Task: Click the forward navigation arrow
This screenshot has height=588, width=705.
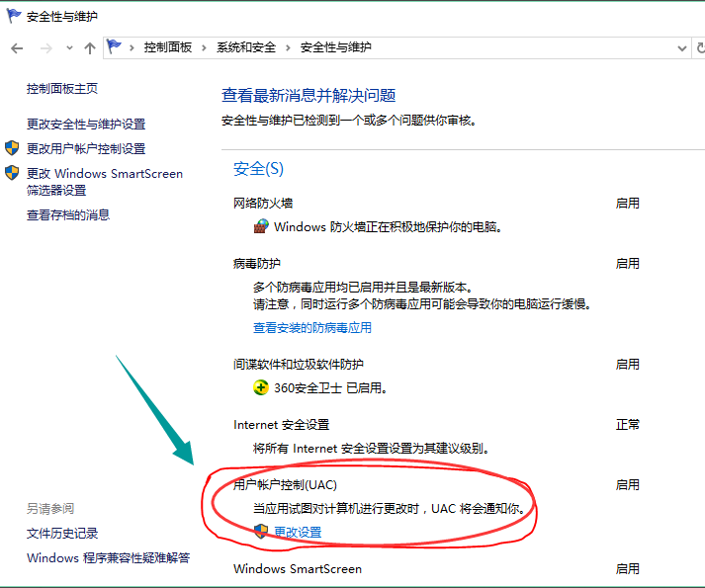Action: 44,47
